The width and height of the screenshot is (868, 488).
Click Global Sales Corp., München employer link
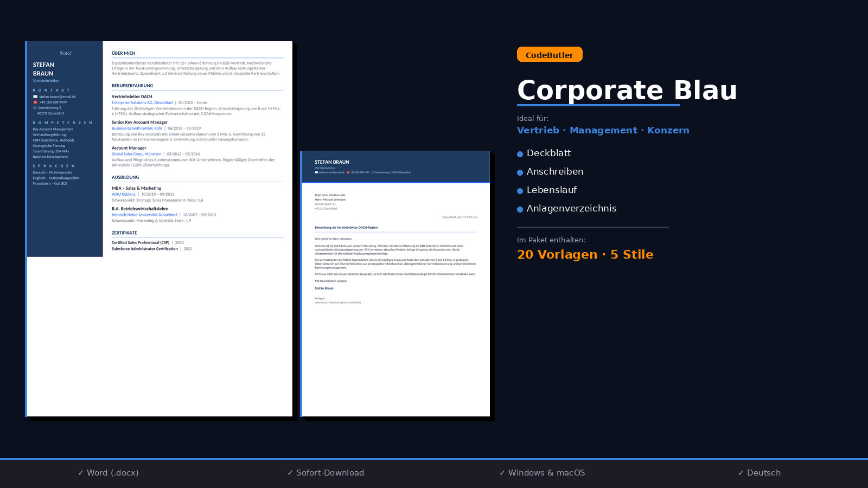click(x=136, y=154)
